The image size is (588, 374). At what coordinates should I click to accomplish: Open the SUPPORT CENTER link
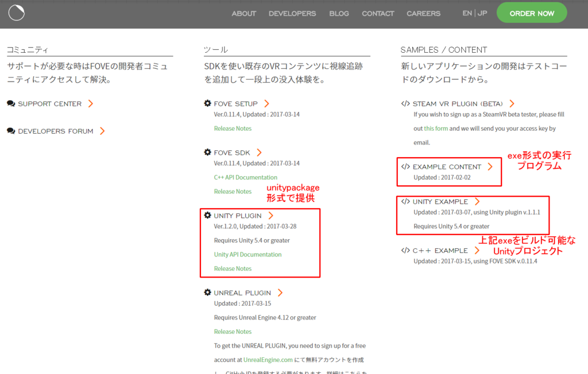[x=49, y=104]
